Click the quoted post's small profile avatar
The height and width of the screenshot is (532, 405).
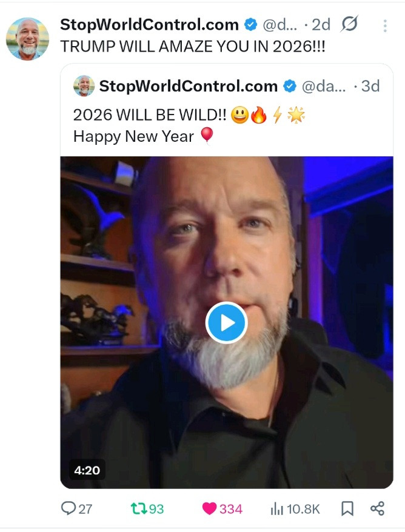(84, 86)
